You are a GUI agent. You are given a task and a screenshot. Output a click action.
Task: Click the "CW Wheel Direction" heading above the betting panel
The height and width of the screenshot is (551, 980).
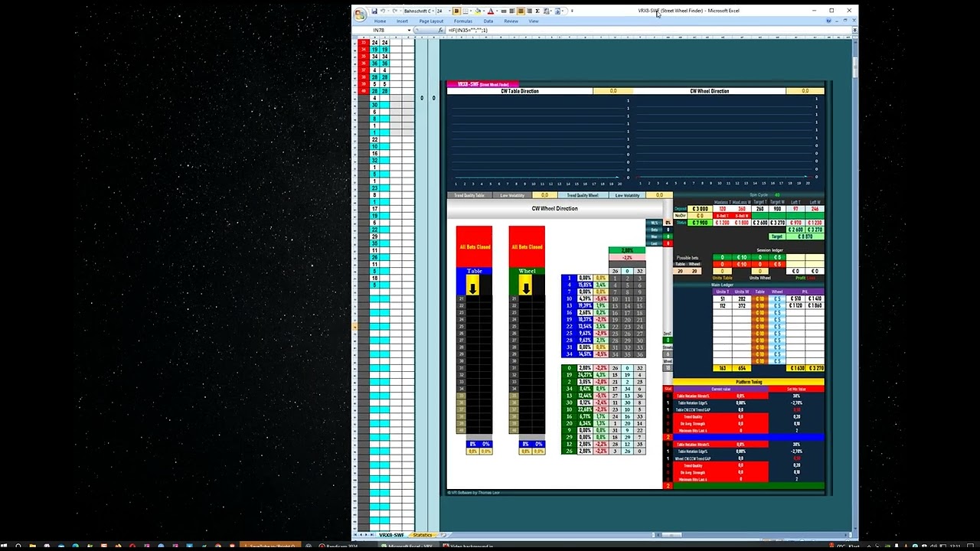pos(555,208)
